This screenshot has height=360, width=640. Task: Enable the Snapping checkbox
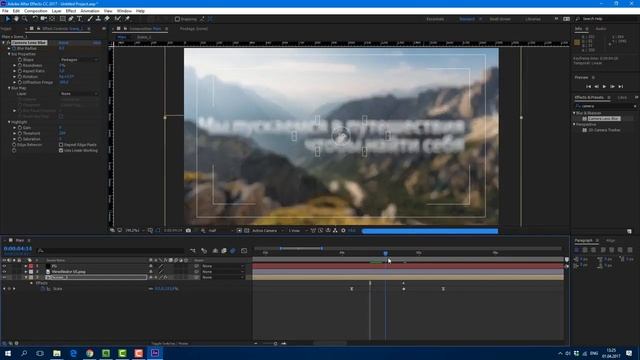coord(177,19)
